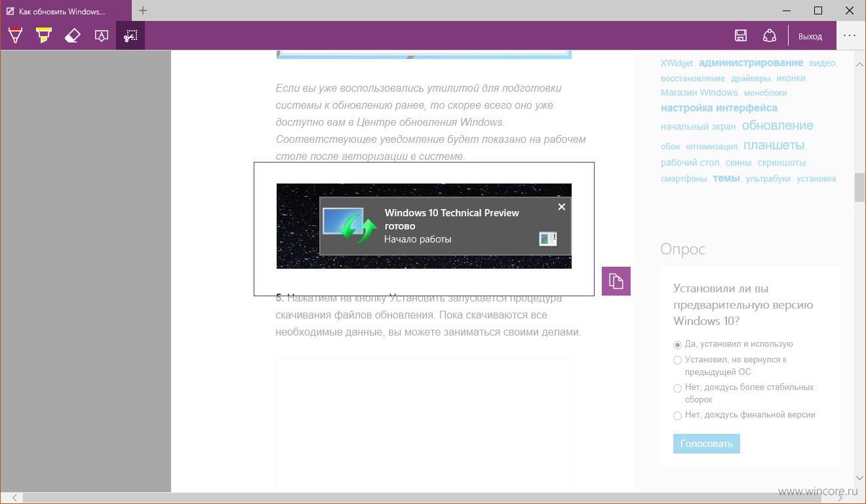Open the администрирование tag

click(751, 63)
